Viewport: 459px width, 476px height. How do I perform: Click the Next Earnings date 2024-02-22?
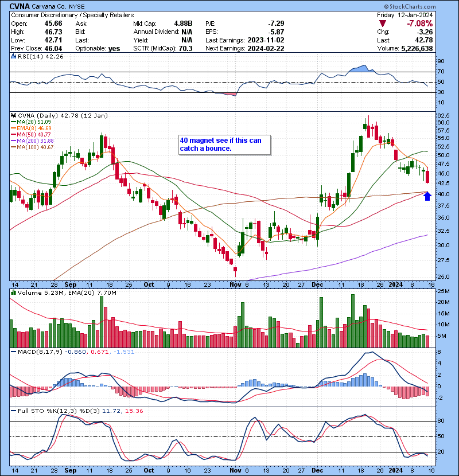click(x=266, y=49)
